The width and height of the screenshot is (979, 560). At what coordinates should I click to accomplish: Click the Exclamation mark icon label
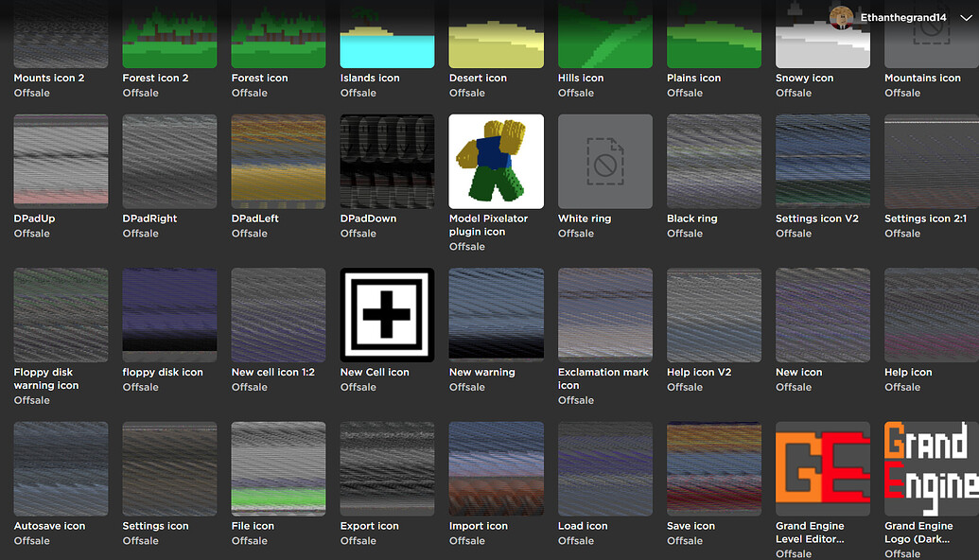[603, 378]
